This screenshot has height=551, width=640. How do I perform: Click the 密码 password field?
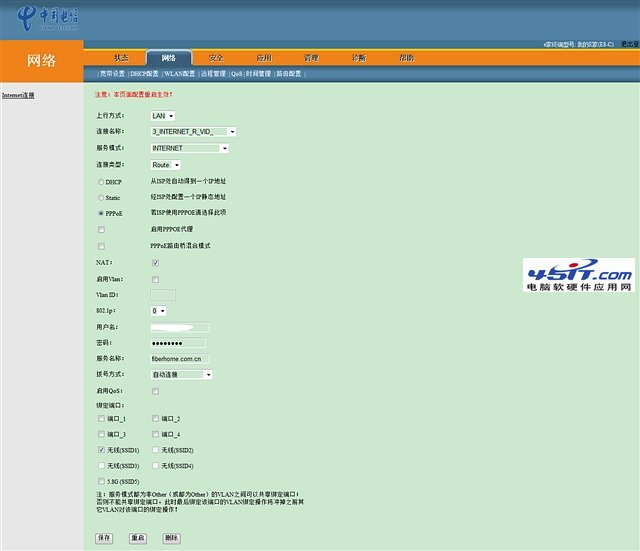pos(178,343)
